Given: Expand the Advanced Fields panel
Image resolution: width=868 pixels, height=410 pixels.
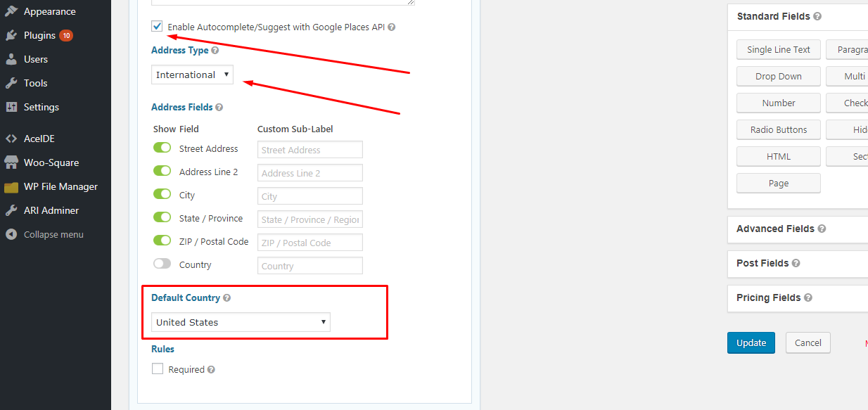Looking at the screenshot, I should click(x=775, y=229).
